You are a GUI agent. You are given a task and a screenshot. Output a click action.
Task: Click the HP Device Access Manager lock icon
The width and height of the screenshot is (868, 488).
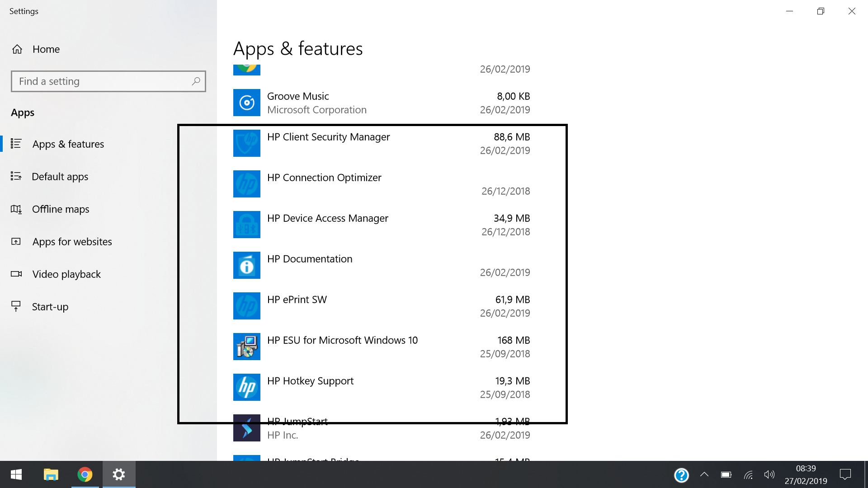tap(246, 225)
